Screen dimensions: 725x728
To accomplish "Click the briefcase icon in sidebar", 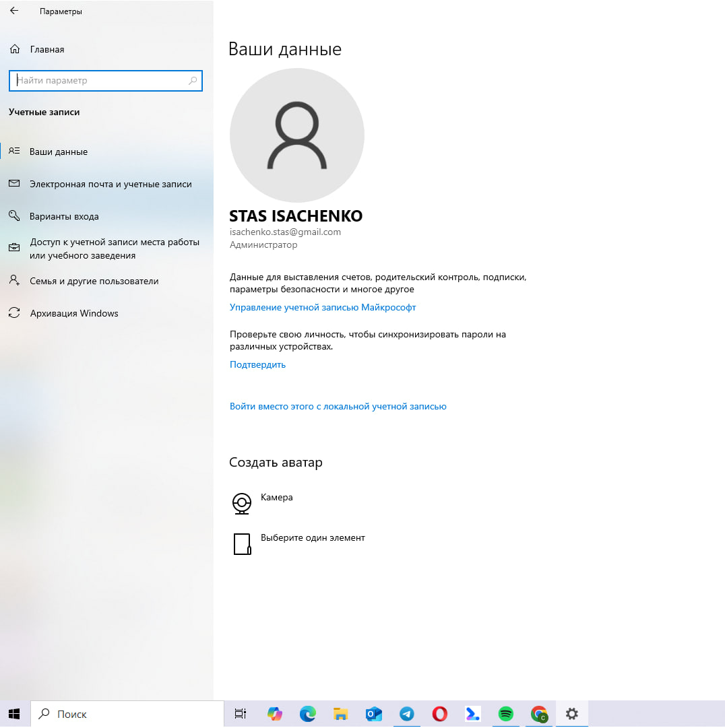I will (x=14, y=247).
